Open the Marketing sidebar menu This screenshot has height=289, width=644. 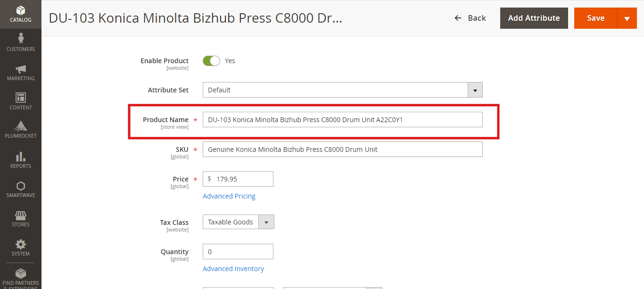click(21, 72)
